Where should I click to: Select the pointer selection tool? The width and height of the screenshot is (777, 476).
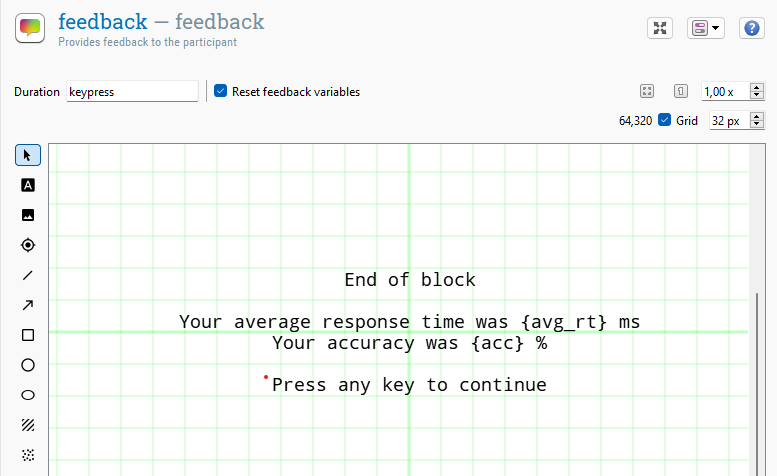[28, 155]
